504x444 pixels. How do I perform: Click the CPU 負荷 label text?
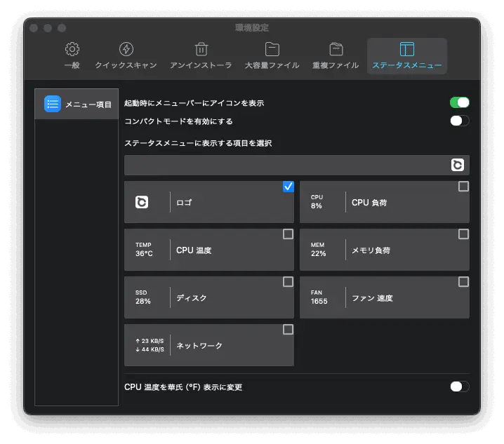pos(369,203)
